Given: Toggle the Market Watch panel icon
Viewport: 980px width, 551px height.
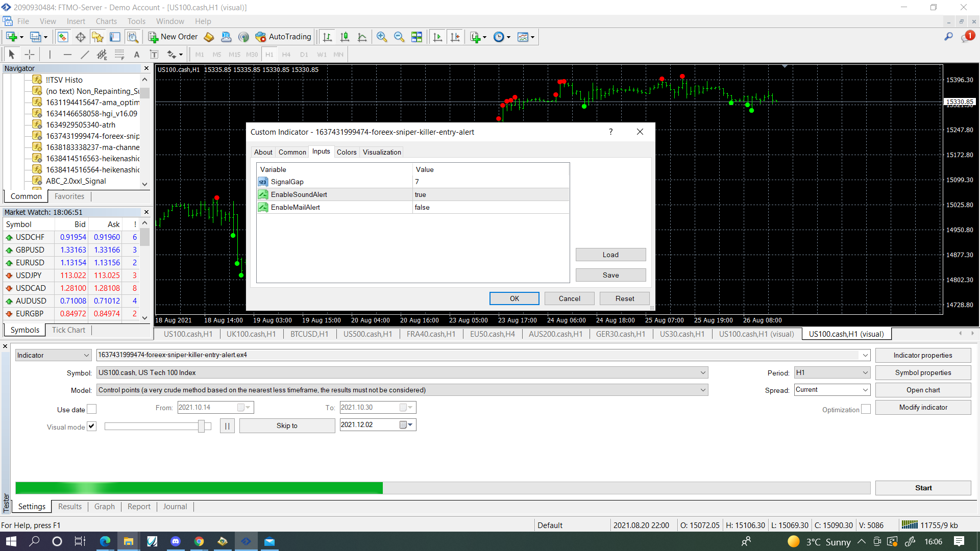Looking at the screenshot, I should coord(63,37).
